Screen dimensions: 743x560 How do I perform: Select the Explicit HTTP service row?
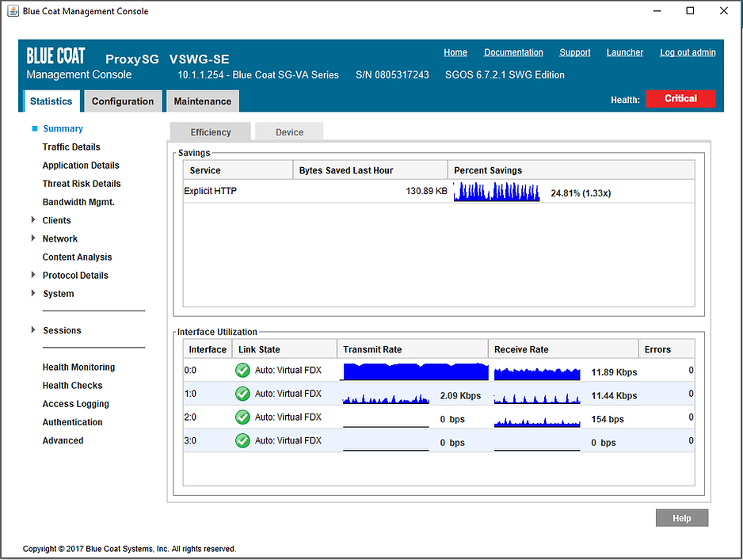(439, 191)
